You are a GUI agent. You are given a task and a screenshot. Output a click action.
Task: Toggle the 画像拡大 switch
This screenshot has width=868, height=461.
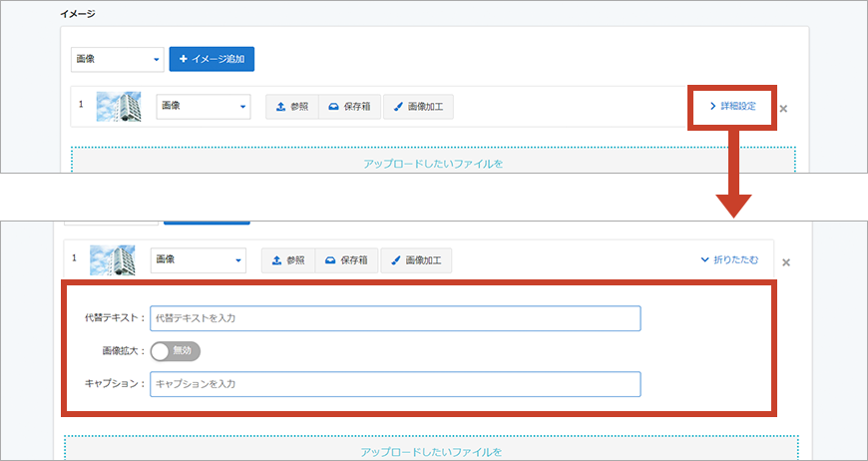coord(176,351)
